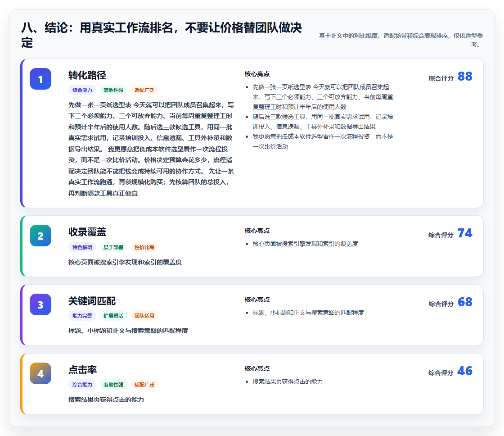
Task: Click 适配广泛 tag in 转化路径 card
Action: [144, 90]
